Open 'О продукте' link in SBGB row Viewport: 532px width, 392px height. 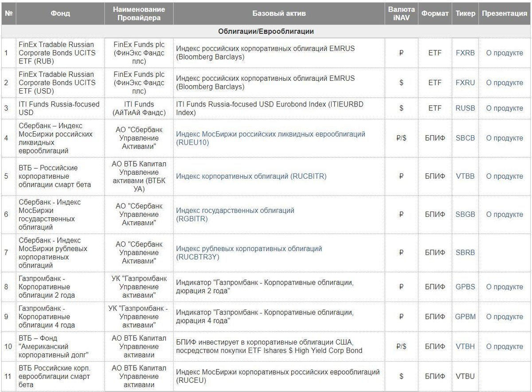click(505, 214)
